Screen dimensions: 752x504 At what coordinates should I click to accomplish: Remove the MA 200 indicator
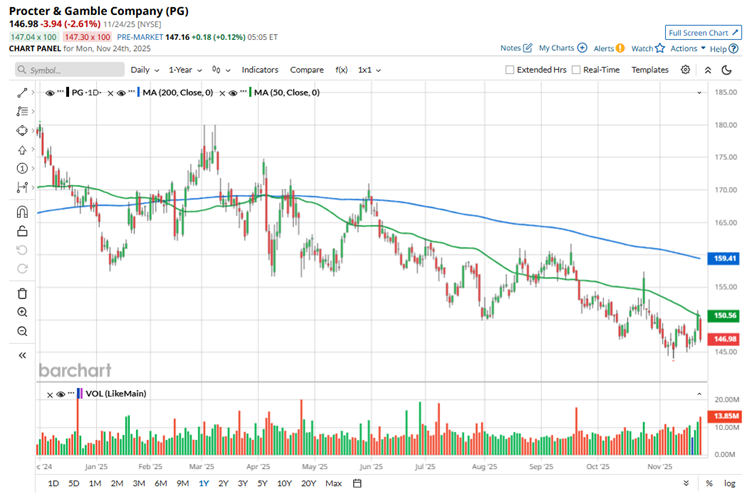coord(110,94)
